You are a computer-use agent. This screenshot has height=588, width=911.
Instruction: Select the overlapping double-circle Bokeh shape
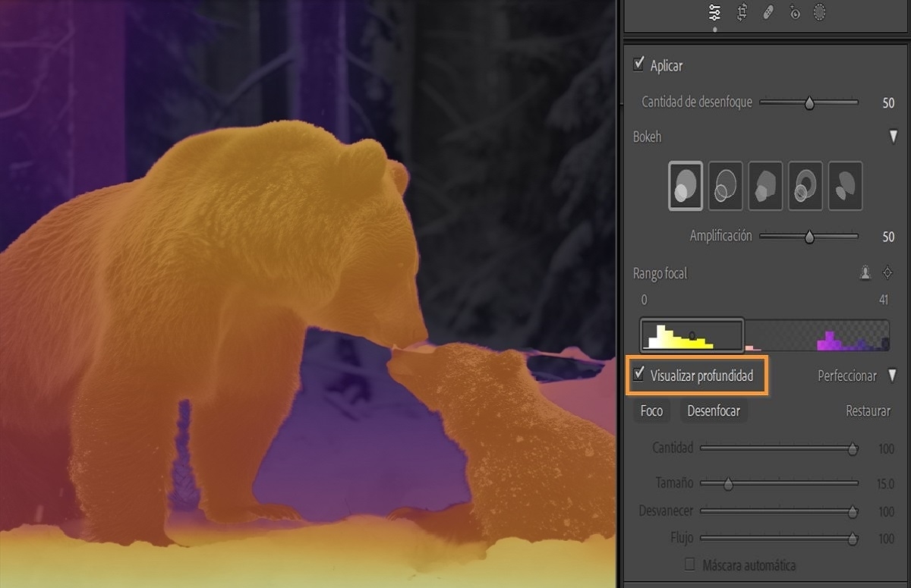tap(725, 185)
